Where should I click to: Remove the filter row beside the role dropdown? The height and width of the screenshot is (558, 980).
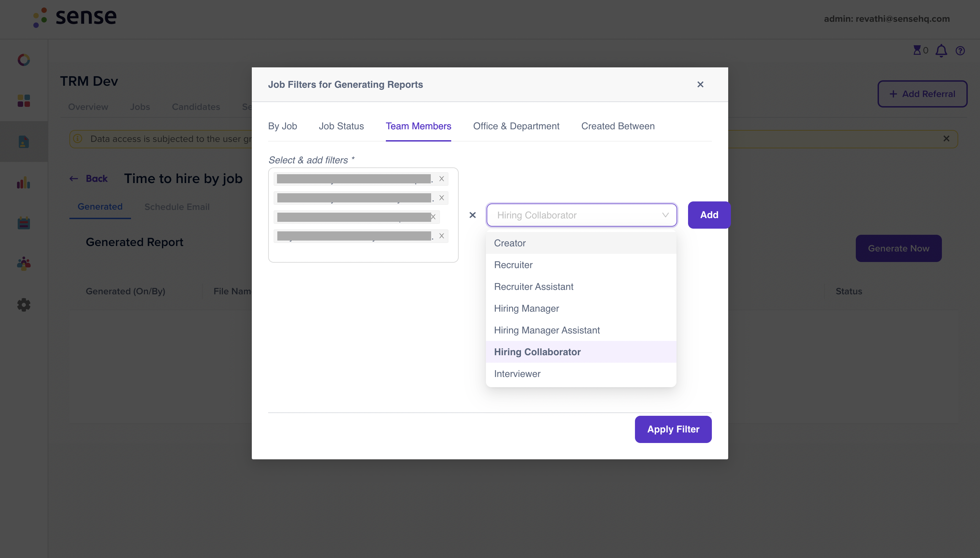[x=473, y=215]
